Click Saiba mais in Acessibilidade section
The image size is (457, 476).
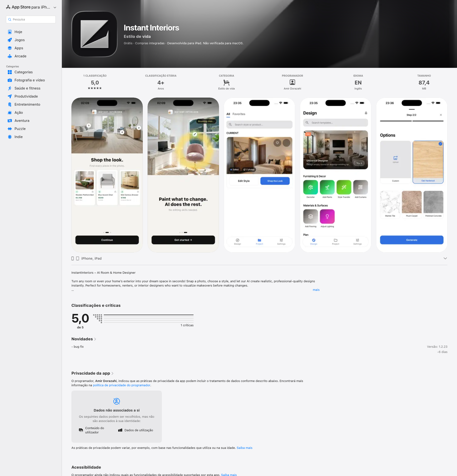click(229, 475)
